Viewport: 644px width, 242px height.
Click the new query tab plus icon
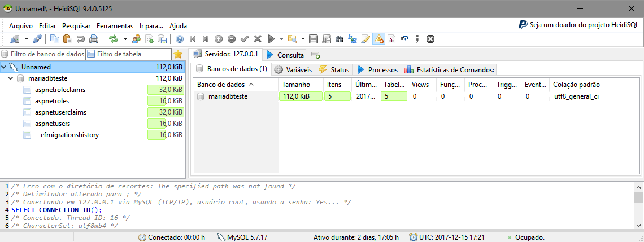tap(315, 55)
